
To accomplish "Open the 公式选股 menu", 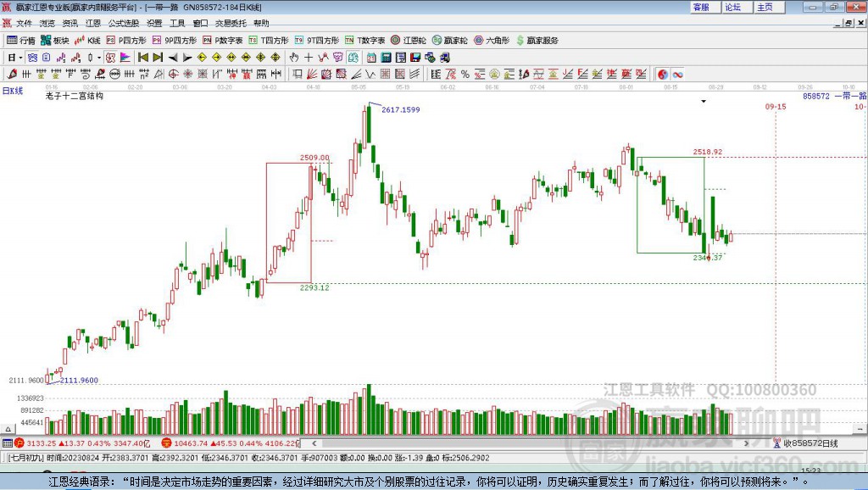I will [x=124, y=23].
